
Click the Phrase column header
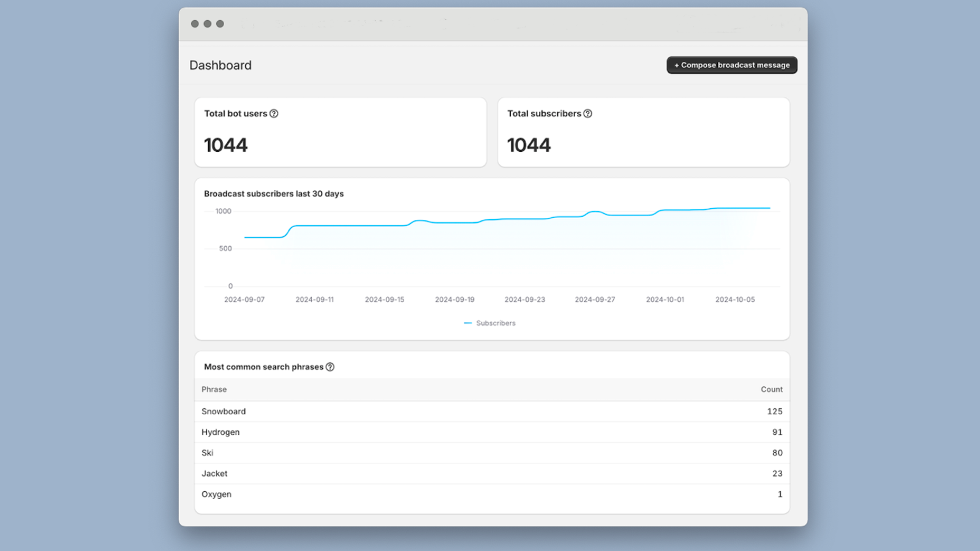coord(214,389)
